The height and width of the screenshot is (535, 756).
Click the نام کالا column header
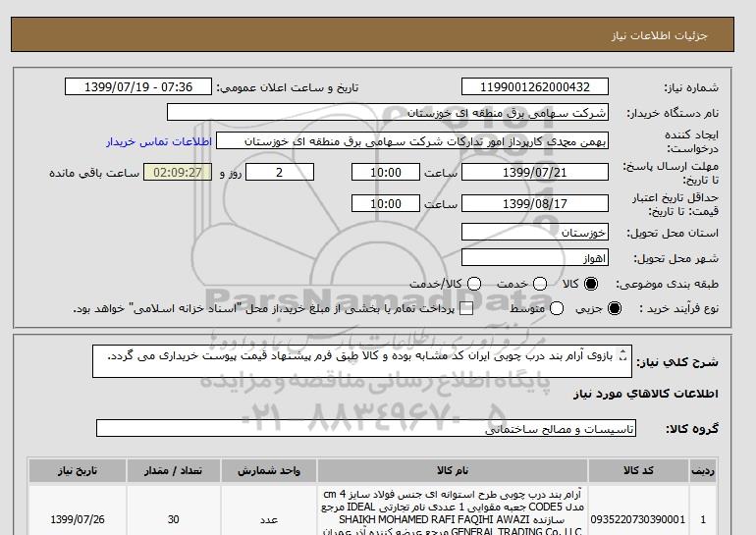tap(453, 470)
